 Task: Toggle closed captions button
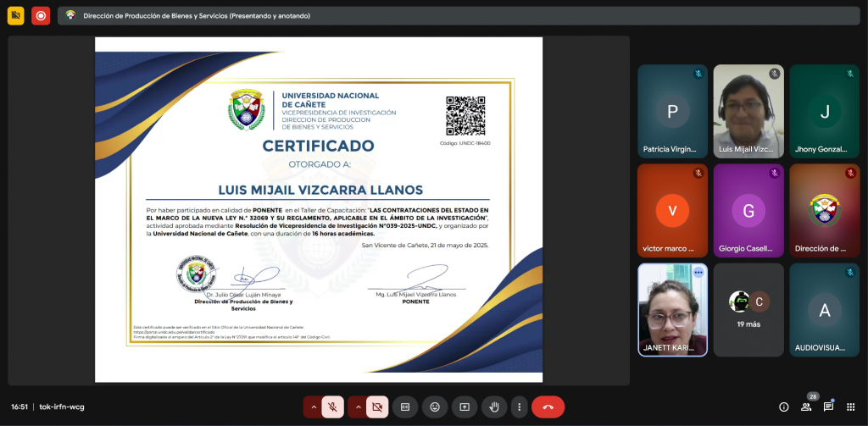405,407
